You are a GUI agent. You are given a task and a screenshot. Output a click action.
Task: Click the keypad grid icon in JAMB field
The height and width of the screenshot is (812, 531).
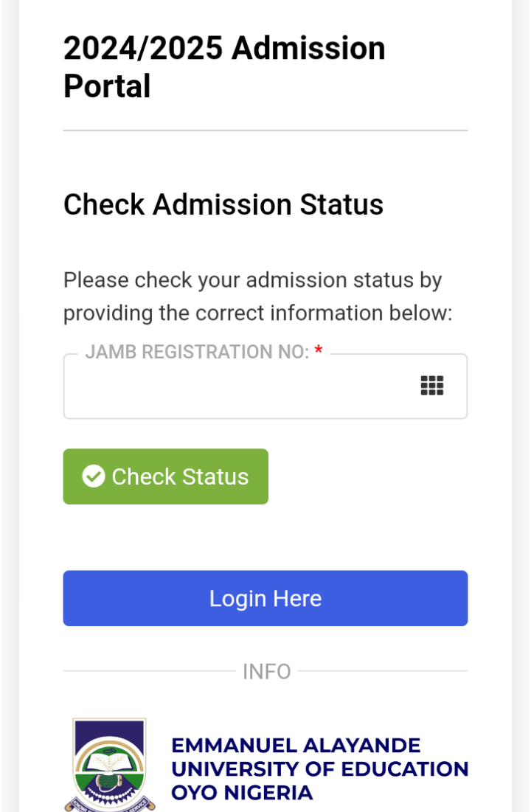tap(432, 386)
